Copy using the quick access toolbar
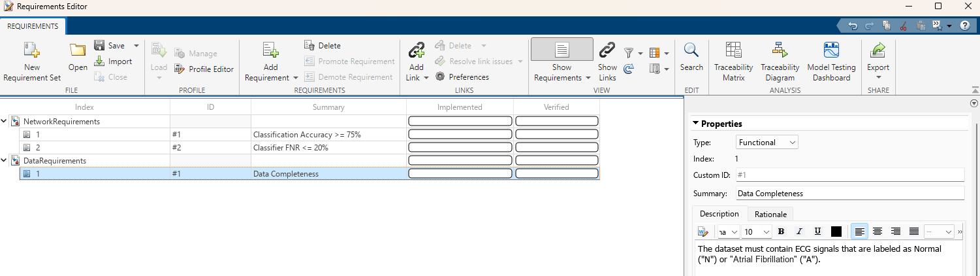Viewport: 980px width, 276px height. 887,26
